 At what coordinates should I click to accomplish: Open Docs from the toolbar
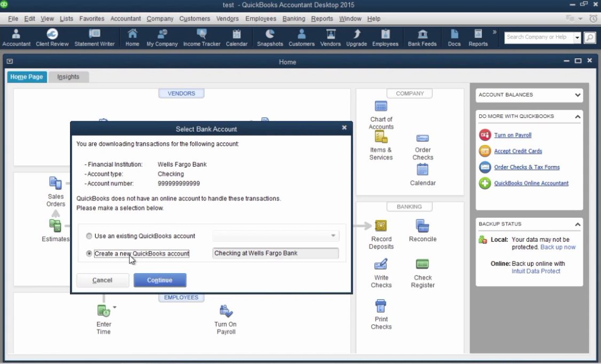coord(454,38)
